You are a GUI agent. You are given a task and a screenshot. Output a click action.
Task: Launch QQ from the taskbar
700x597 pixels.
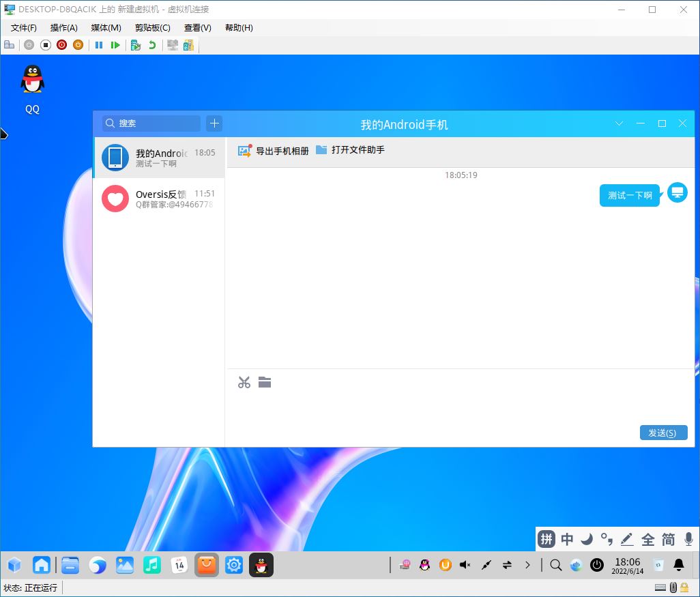click(x=261, y=565)
